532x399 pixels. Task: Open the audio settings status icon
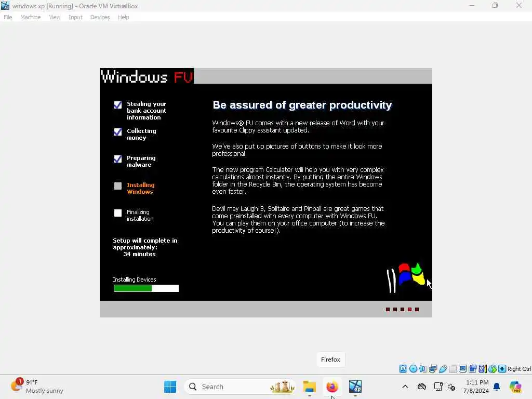(423, 369)
